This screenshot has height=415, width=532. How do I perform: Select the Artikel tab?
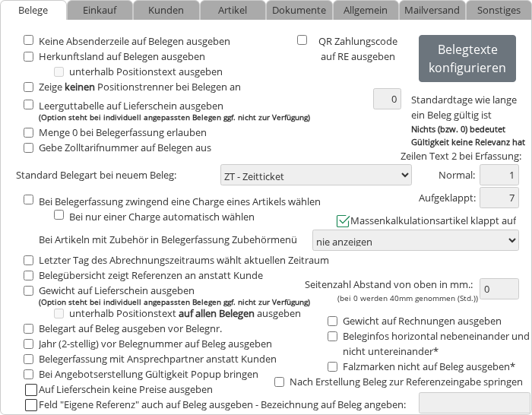(x=232, y=10)
